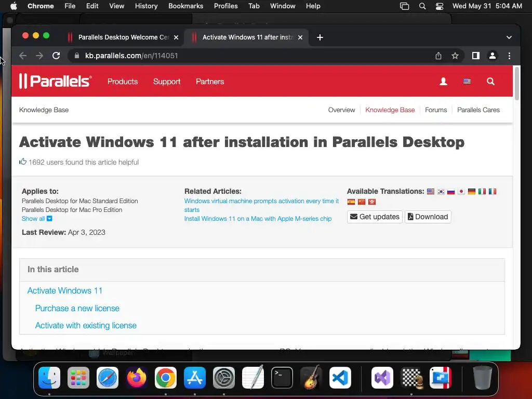Open System Settings from the Dock
The width and height of the screenshot is (532, 399).
coord(224,378)
